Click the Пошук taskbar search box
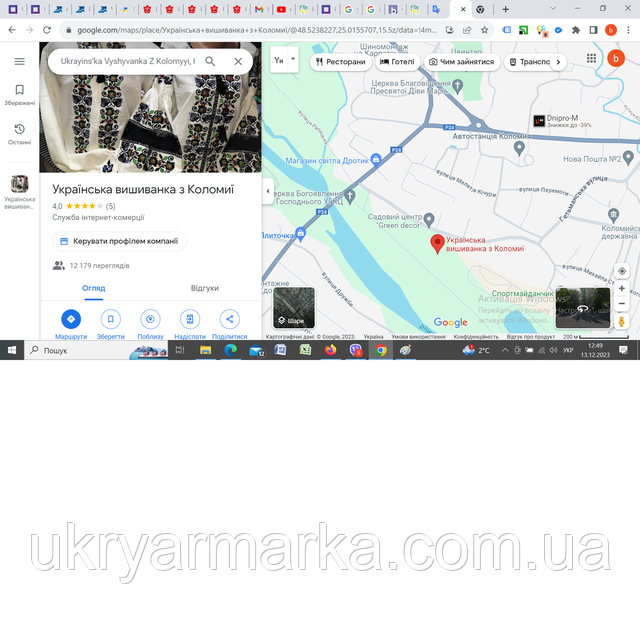This screenshot has width=640, height=640. tap(96, 350)
